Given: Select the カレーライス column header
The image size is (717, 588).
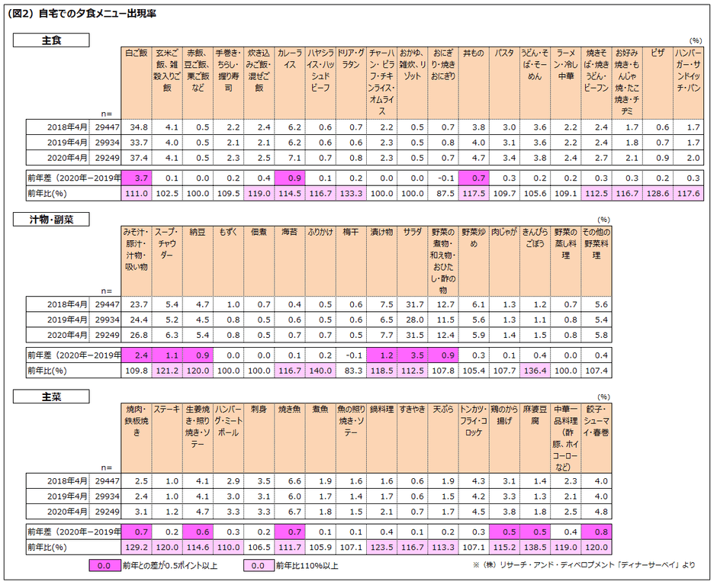Looking at the screenshot, I should [x=289, y=83].
